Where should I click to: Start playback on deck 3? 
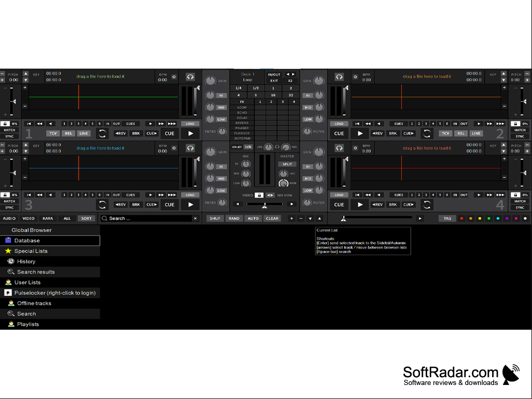pos(190,204)
